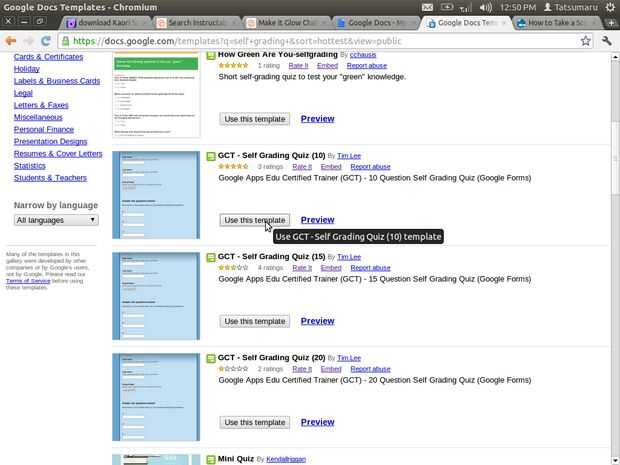Click 'Use this template' for GCT Quiz (10)

[x=255, y=220]
